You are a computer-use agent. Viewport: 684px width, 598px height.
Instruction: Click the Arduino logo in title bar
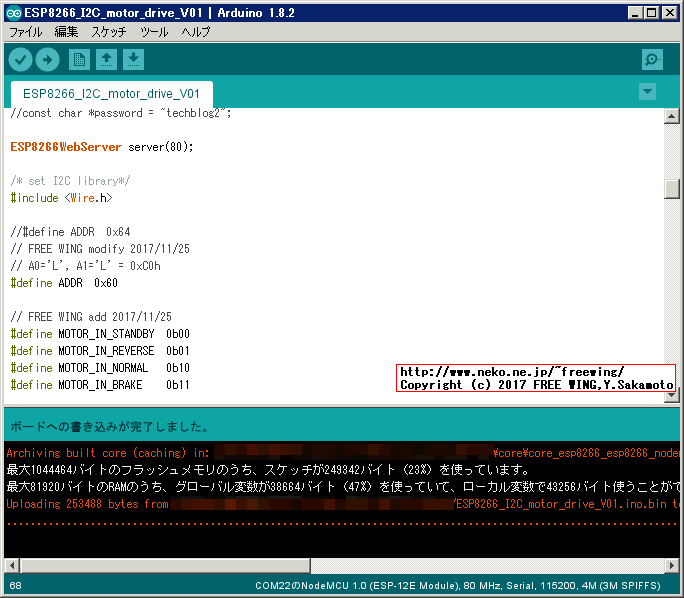pos(14,13)
